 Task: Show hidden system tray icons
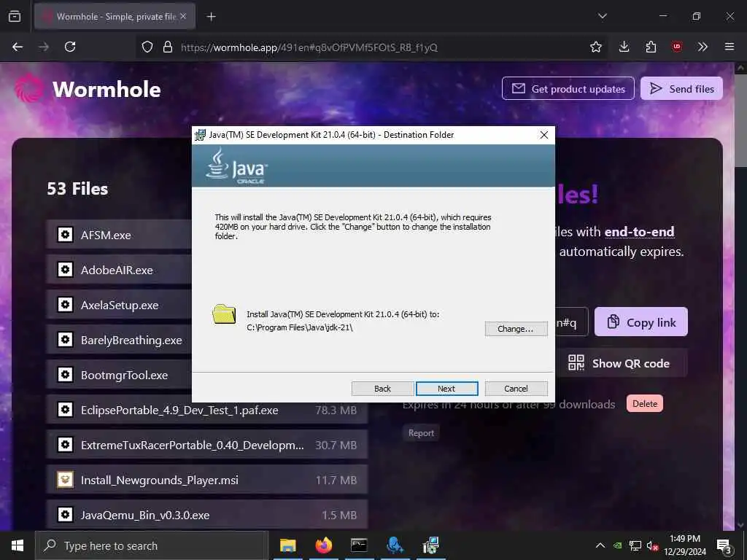click(x=600, y=545)
